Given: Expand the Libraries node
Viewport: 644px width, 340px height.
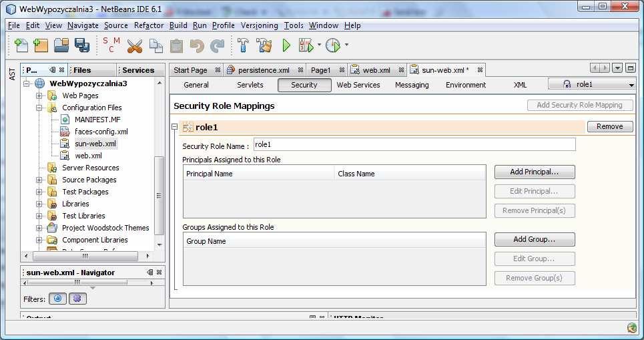Looking at the screenshot, I should [39, 204].
